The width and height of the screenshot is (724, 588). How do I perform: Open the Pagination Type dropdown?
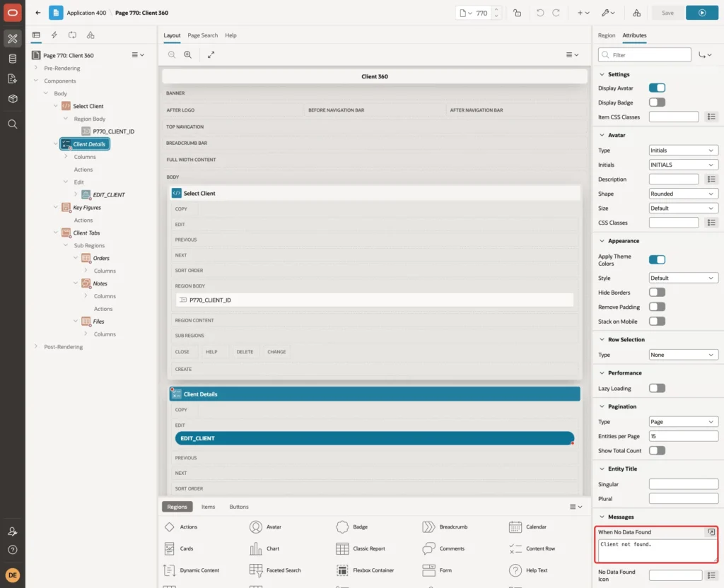pyautogui.click(x=683, y=422)
